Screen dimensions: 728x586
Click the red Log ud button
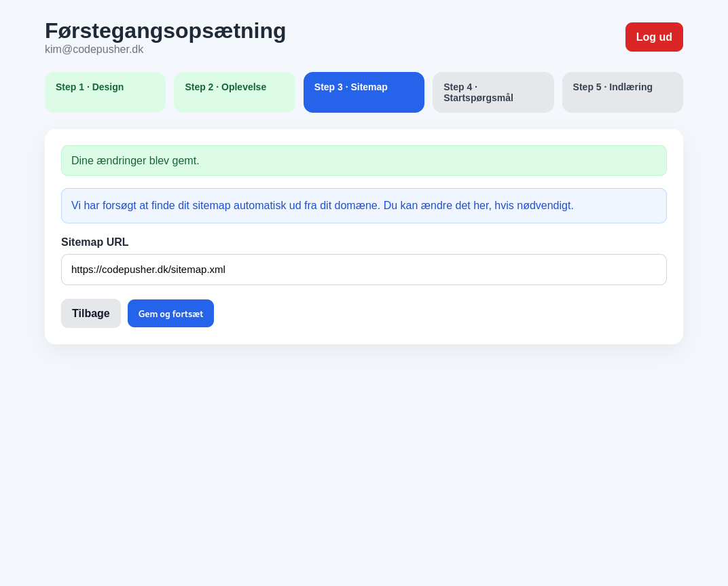coord(653,37)
